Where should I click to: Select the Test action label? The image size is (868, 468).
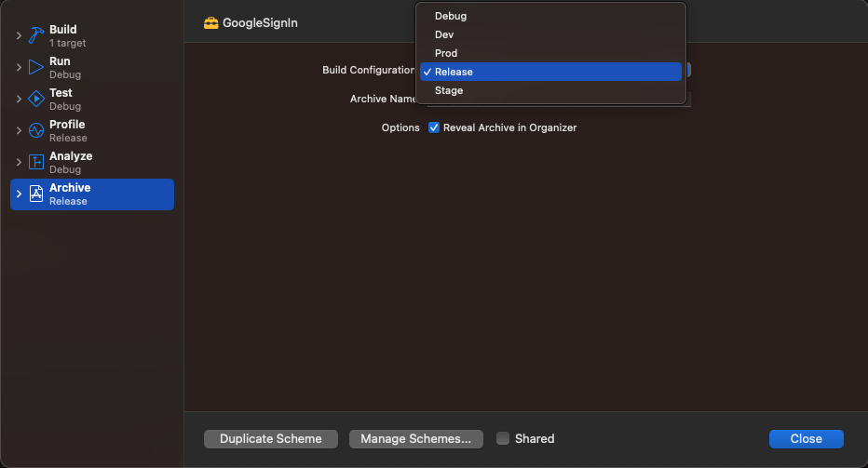coord(61,92)
